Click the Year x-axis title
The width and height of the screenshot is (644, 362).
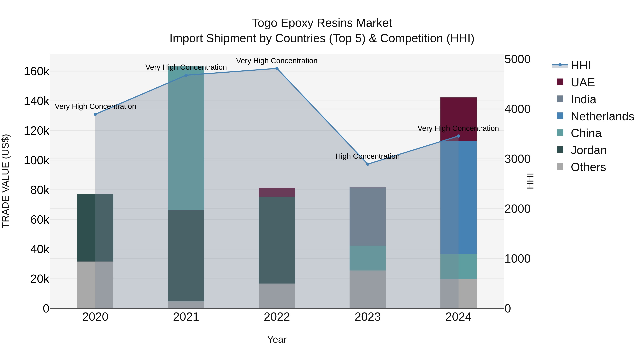coord(277,339)
